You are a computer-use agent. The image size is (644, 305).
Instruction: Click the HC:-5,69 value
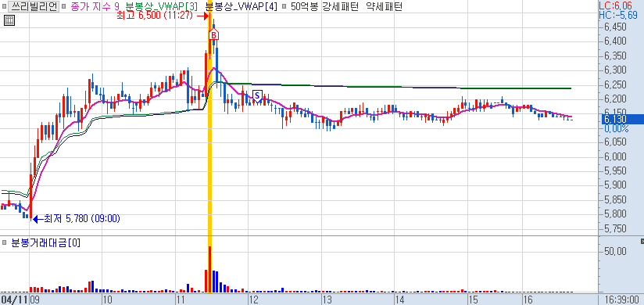click(617, 16)
